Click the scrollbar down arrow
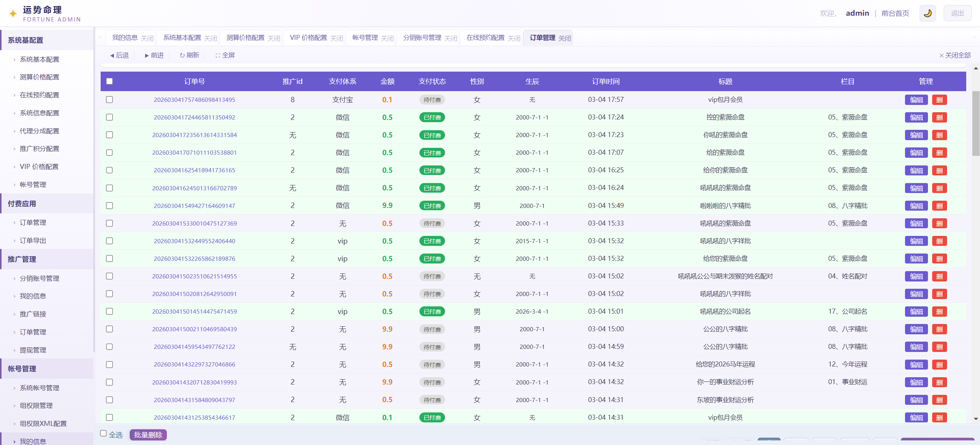The height and width of the screenshot is (445, 980). coord(976,419)
